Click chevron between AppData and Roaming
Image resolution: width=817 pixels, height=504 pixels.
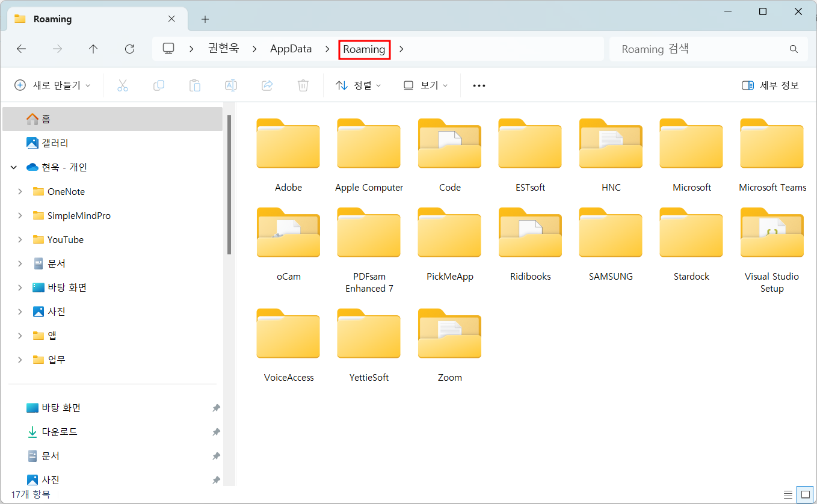[x=327, y=49]
